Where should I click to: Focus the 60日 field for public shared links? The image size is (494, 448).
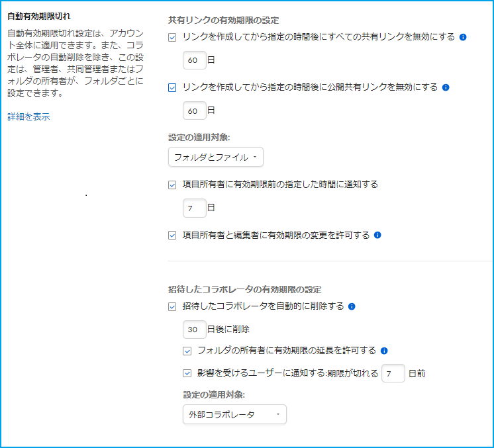coord(195,111)
